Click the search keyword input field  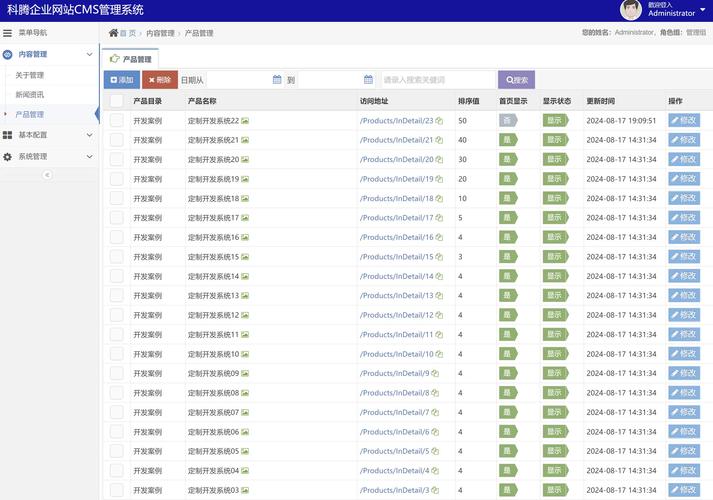point(437,80)
